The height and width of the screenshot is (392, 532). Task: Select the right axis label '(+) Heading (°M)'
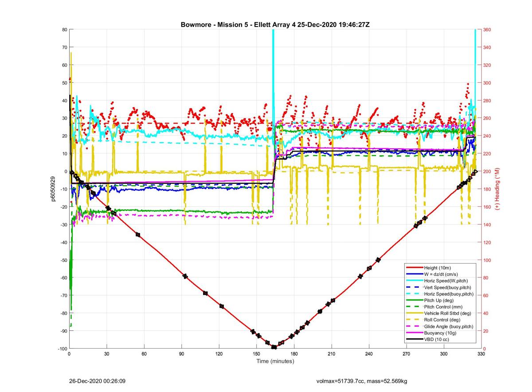tap(497, 189)
